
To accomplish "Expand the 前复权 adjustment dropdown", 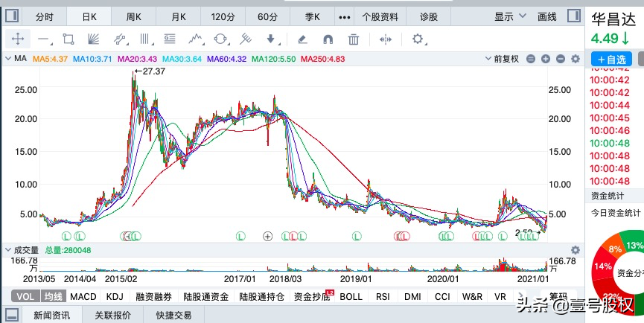I will [x=510, y=59].
